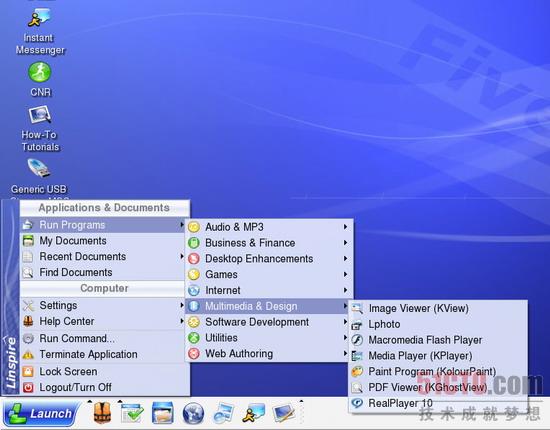Launch Macromedia Flash Player
Viewport: 550px width, 430px height.
tap(438, 340)
